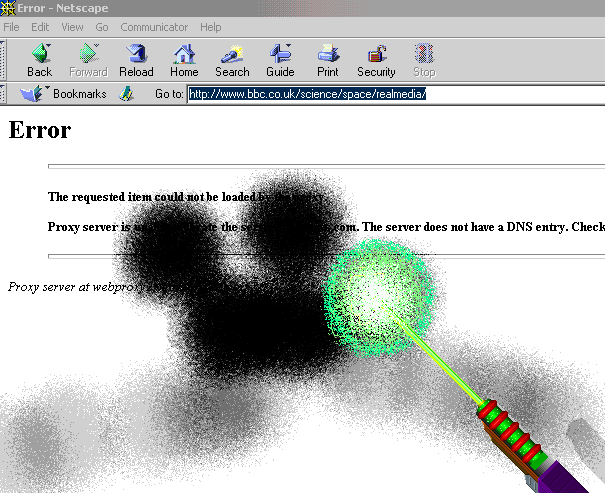Viewport: 605px width, 493px height.
Task: Click the greyed-out Forward button
Action: pos(88,60)
